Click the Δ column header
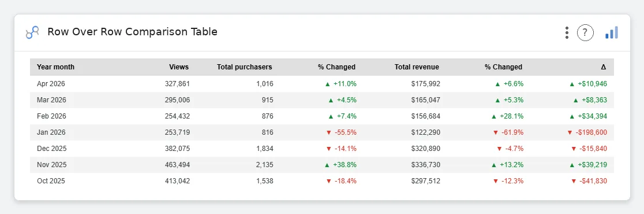This screenshot has height=214, width=644. pos(604,67)
